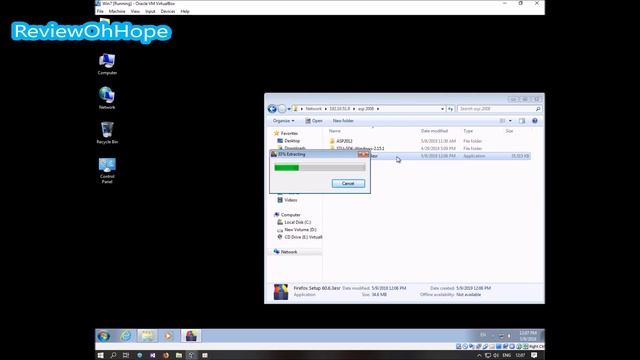Open Windows Explorer from Win7 taskbar
Viewport: 640px width, 360px height.
pyautogui.click(x=147, y=336)
